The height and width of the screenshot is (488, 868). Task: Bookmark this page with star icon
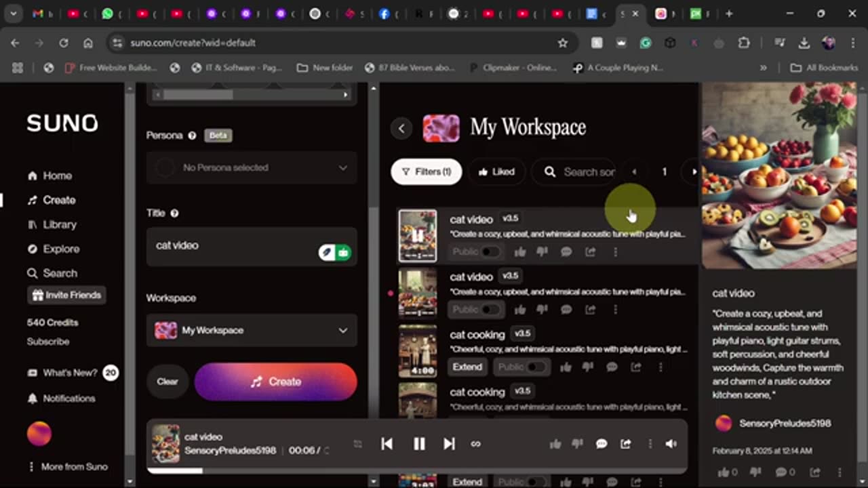point(562,43)
